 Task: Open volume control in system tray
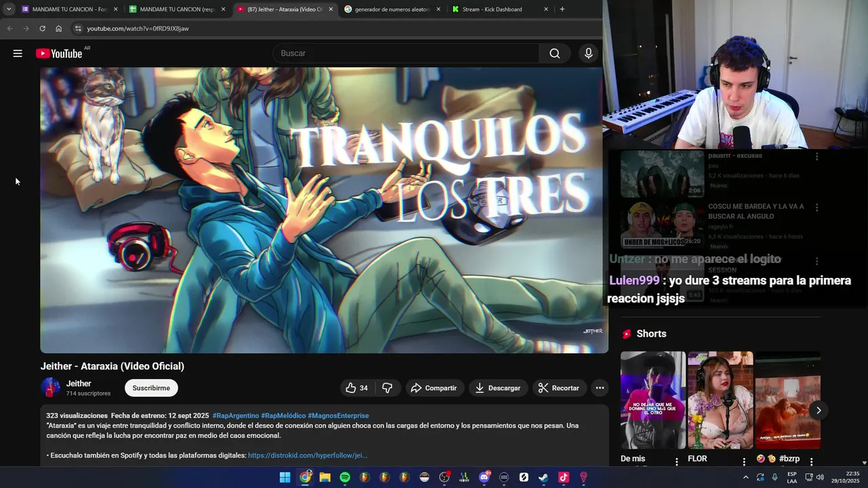(x=820, y=477)
